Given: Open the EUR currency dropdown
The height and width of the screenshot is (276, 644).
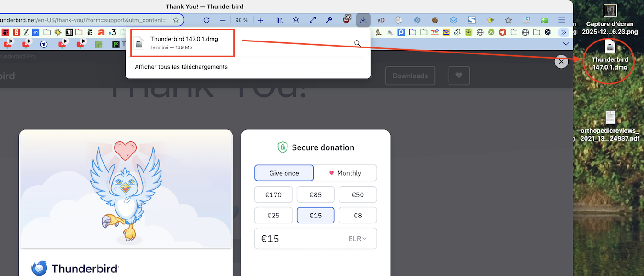Looking at the screenshot, I should pyautogui.click(x=357, y=238).
